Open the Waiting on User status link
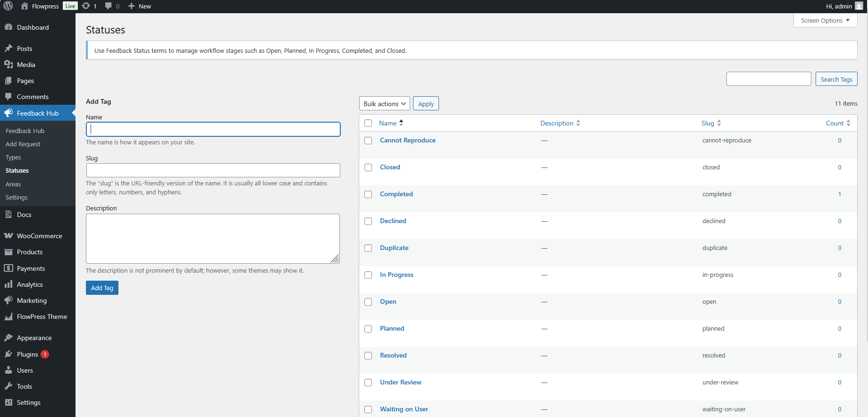Image resolution: width=868 pixels, height=417 pixels. (404, 409)
